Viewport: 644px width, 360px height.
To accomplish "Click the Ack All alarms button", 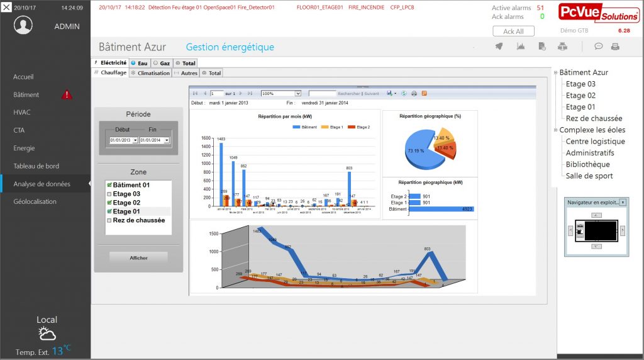I will click(x=513, y=31).
